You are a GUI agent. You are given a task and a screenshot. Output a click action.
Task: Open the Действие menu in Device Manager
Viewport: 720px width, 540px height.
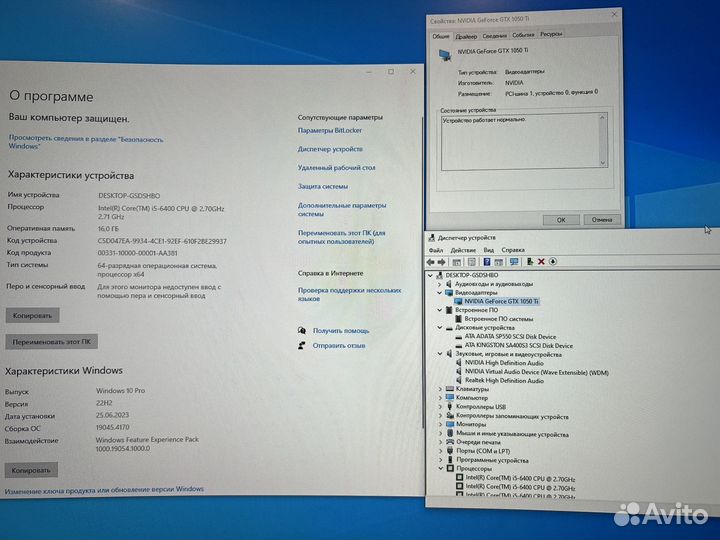(x=463, y=250)
